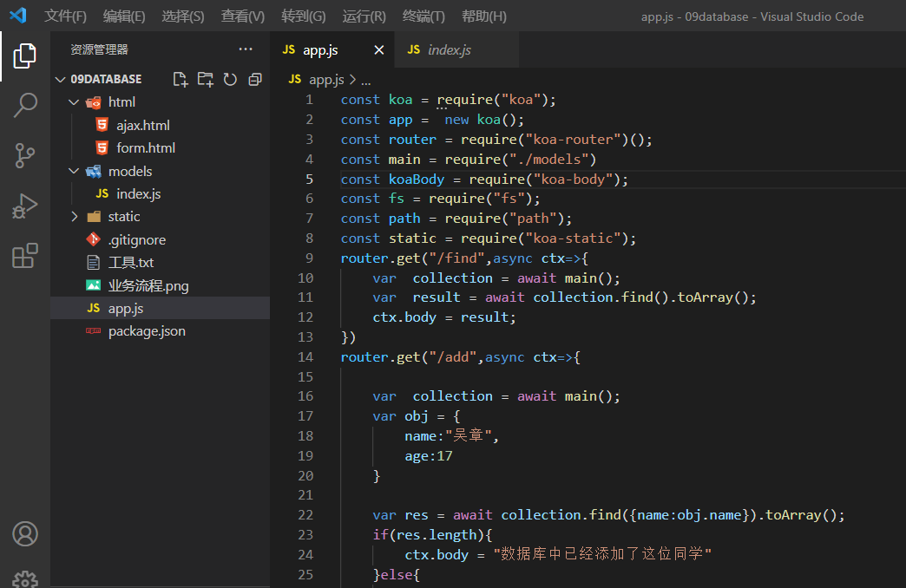Open the 帮助(H) menu

pyautogui.click(x=484, y=16)
